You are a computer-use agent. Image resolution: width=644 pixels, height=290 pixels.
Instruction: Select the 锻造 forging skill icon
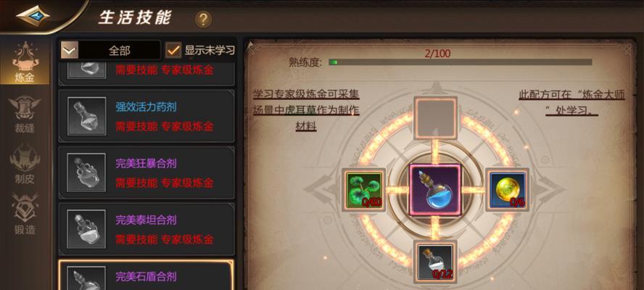pos(24,214)
